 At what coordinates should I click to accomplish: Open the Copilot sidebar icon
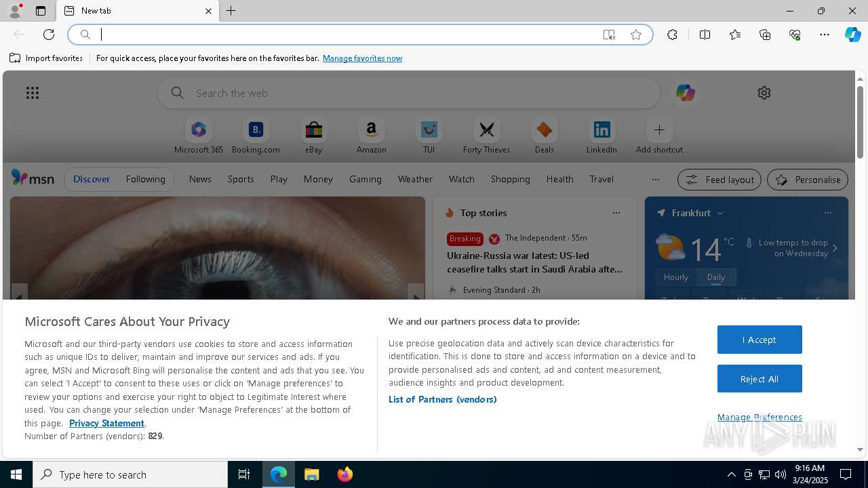852,35
